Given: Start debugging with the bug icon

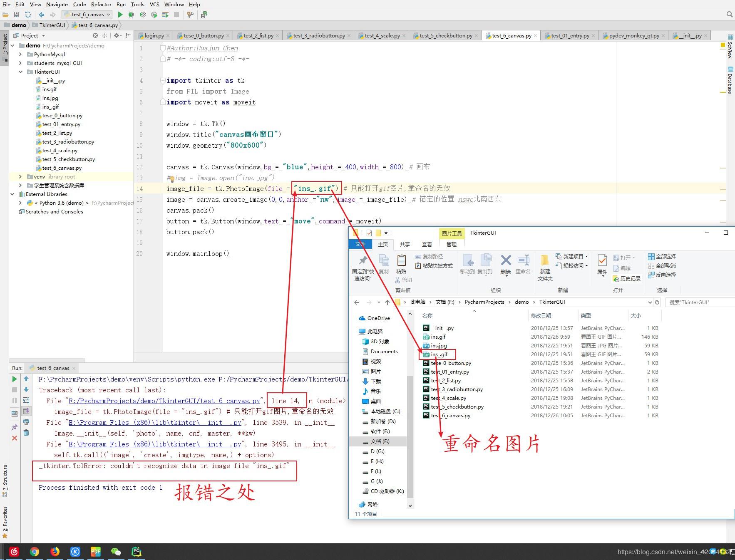Looking at the screenshot, I should pyautogui.click(x=132, y=15).
